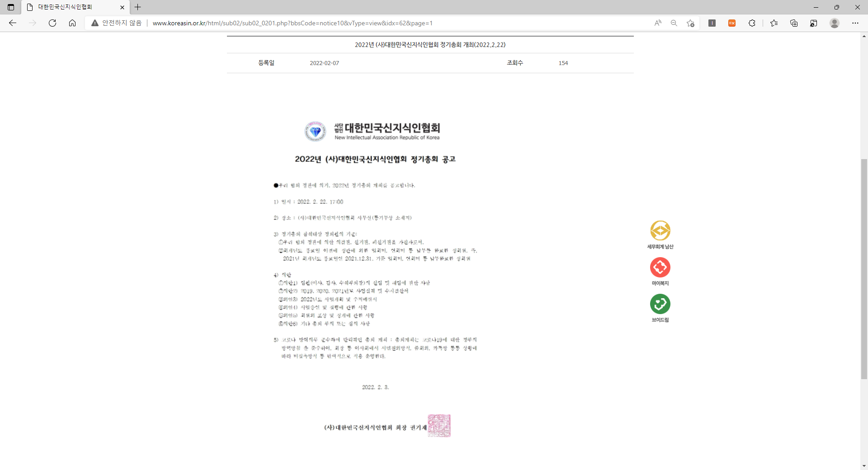Open the user profile avatar
Viewport: 868px width, 470px height.
[835, 23]
